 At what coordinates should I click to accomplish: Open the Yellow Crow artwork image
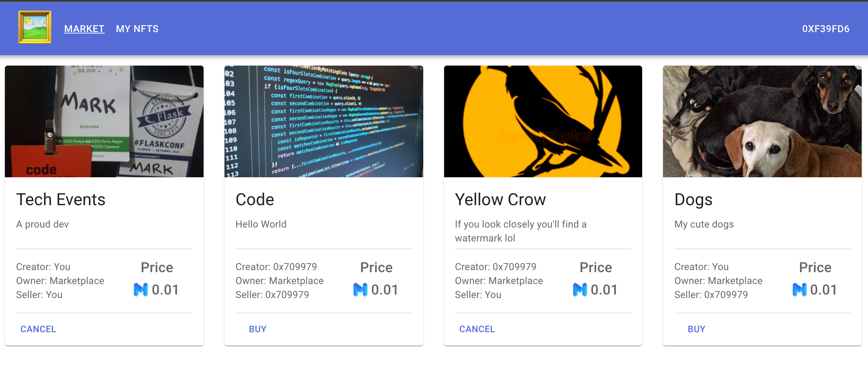tap(543, 121)
